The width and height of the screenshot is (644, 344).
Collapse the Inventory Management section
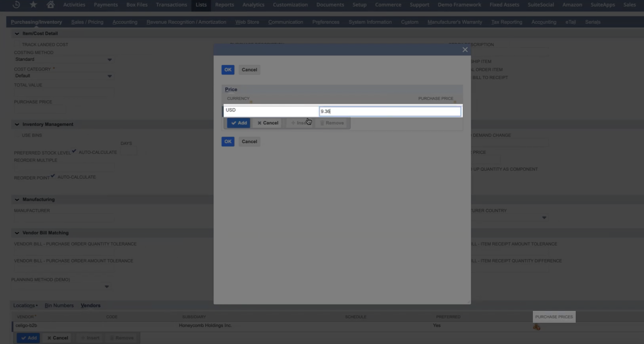(17, 124)
